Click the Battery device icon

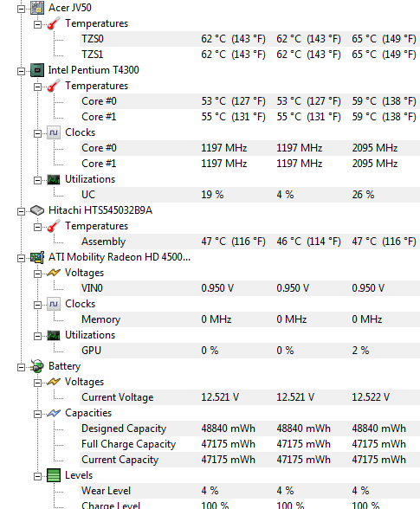pos(37,366)
